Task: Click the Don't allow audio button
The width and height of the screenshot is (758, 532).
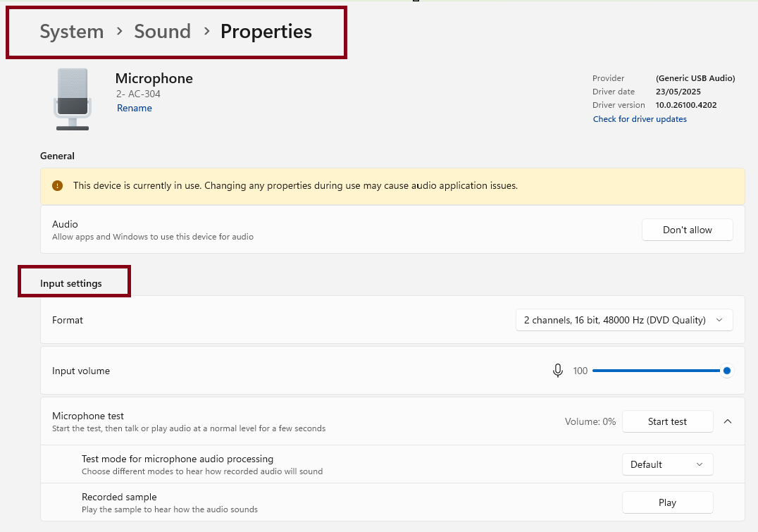Action: tap(687, 230)
